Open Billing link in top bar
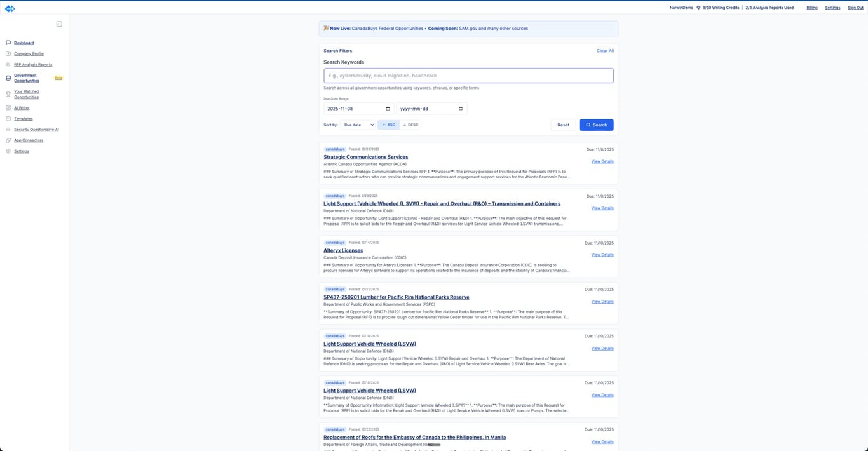 812,8
